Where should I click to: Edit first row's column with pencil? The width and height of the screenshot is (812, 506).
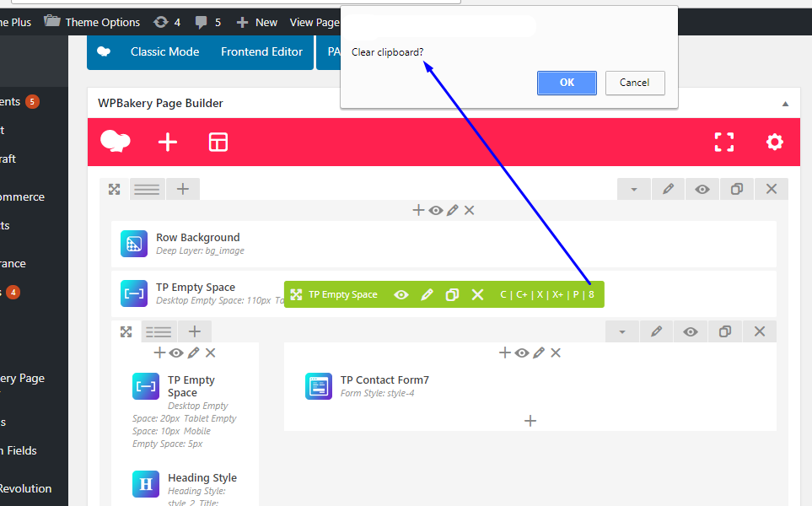pos(453,210)
